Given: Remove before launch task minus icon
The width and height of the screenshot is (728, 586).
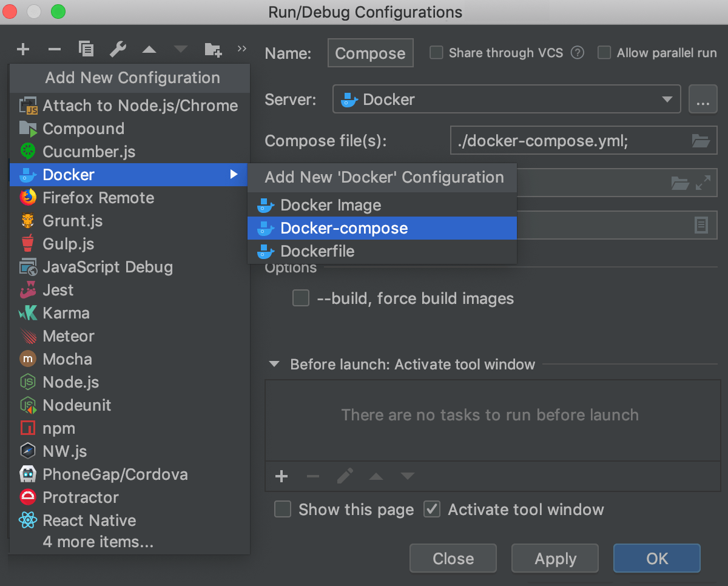Looking at the screenshot, I should 313,476.
